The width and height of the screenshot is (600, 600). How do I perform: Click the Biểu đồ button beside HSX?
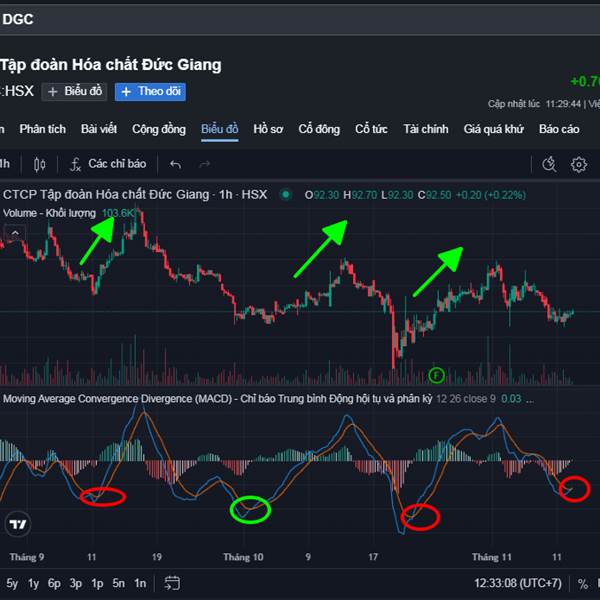pyautogui.click(x=75, y=91)
